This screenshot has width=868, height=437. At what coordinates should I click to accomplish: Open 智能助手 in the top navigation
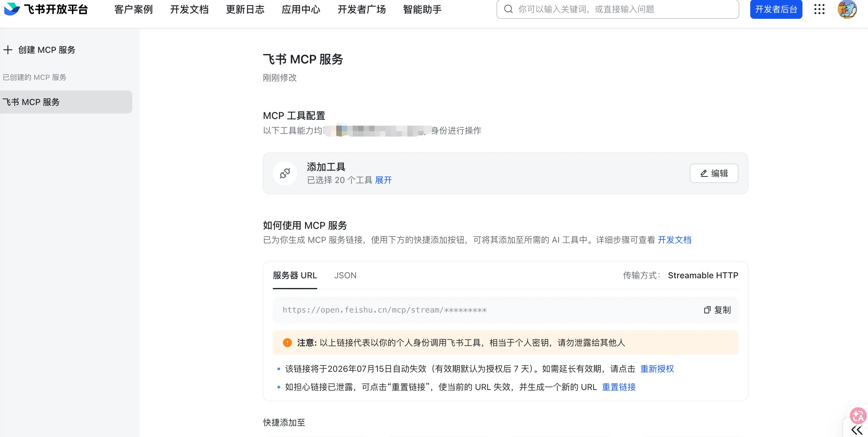[422, 9]
